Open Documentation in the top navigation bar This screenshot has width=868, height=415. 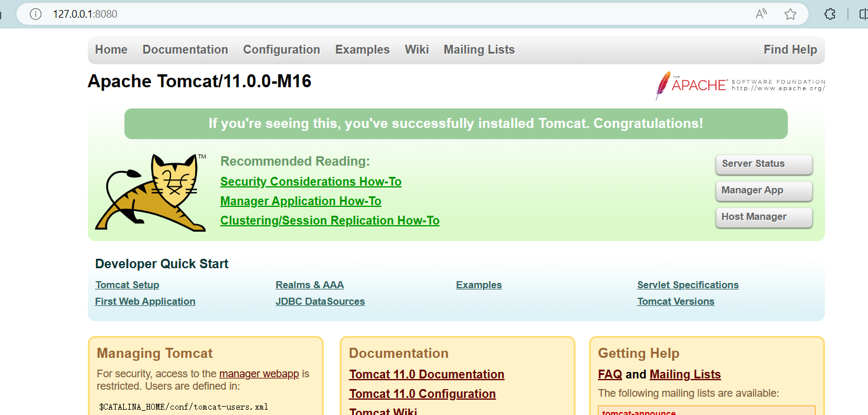coord(185,50)
